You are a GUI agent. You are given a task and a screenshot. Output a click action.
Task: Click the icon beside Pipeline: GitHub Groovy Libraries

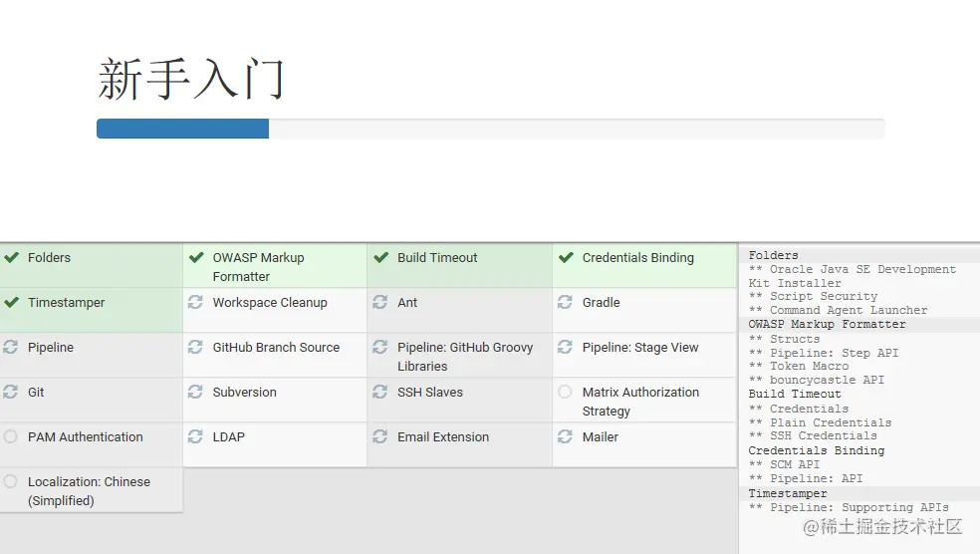(x=380, y=347)
